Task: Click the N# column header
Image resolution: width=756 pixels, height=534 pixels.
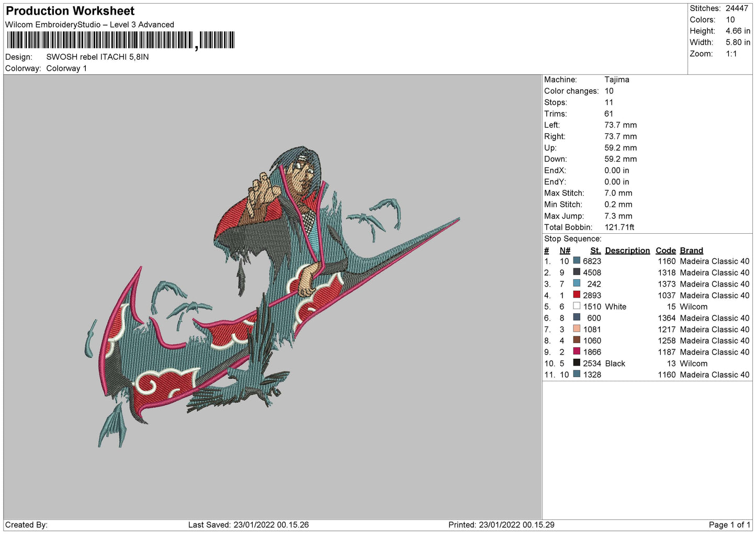Action: click(565, 251)
